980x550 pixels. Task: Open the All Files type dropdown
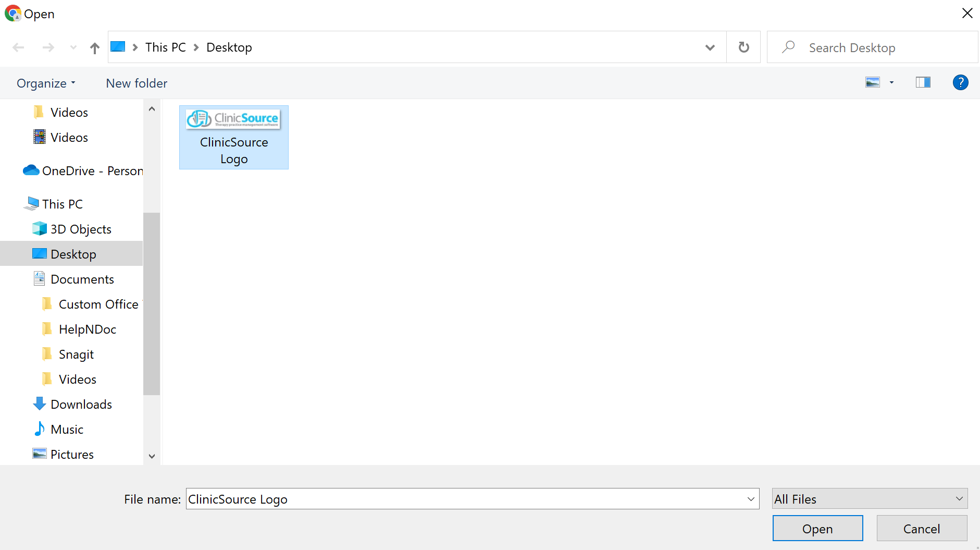click(870, 499)
